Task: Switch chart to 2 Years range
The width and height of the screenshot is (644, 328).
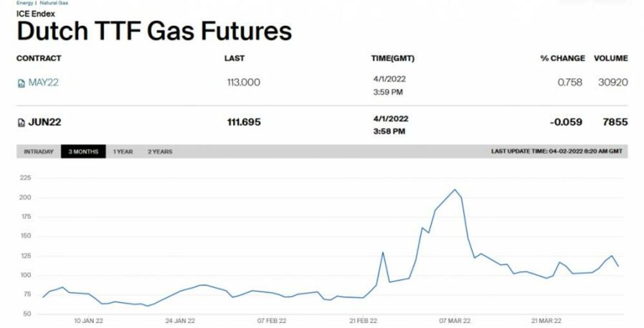Action: click(160, 152)
